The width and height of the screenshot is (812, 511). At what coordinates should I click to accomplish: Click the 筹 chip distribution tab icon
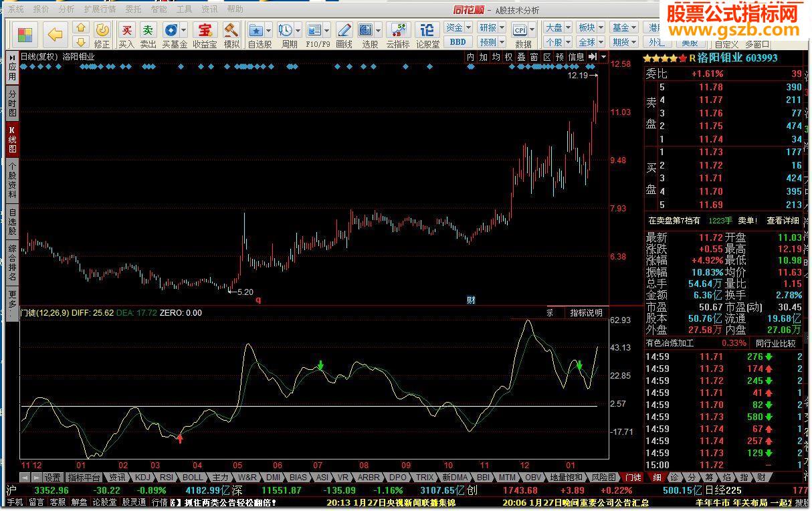(708, 477)
